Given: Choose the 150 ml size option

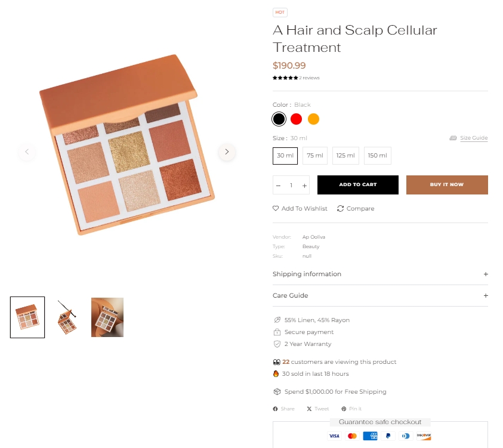Looking at the screenshot, I should [377, 156].
